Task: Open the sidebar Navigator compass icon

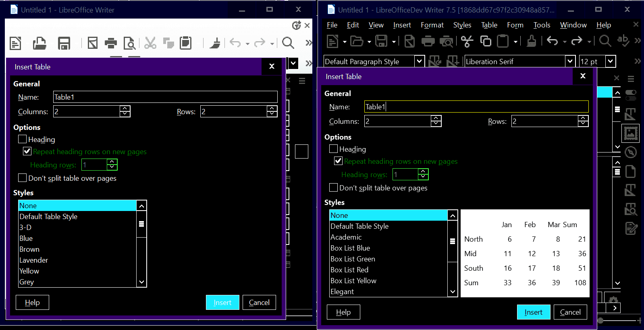Action: [x=631, y=152]
